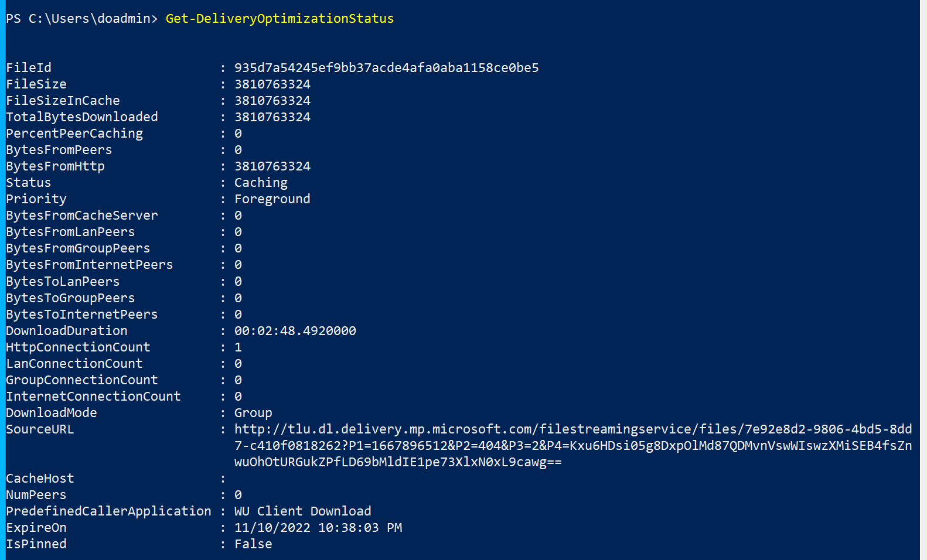Click the Get-DeliveryOptimizationStatus command text
The height and width of the screenshot is (560, 927).
click(280, 19)
